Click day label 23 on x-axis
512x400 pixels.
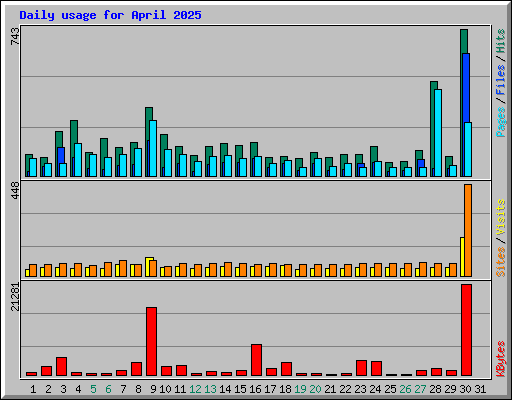click(360, 389)
